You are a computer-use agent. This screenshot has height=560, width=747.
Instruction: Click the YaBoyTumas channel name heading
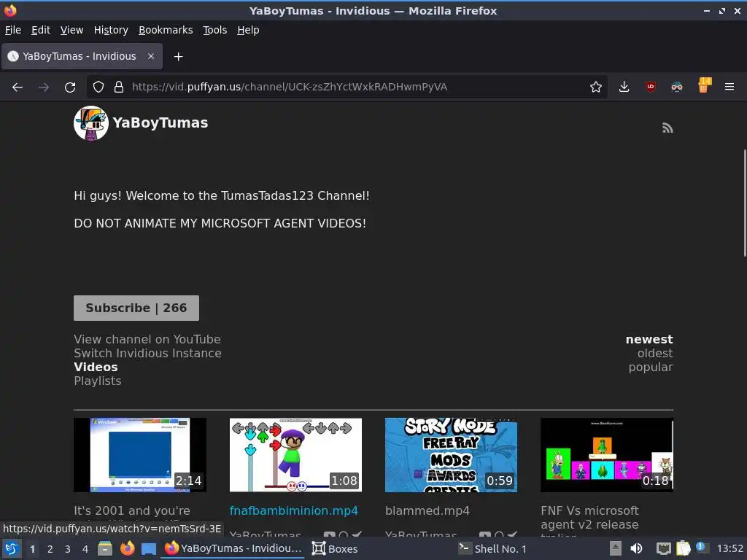tap(160, 122)
